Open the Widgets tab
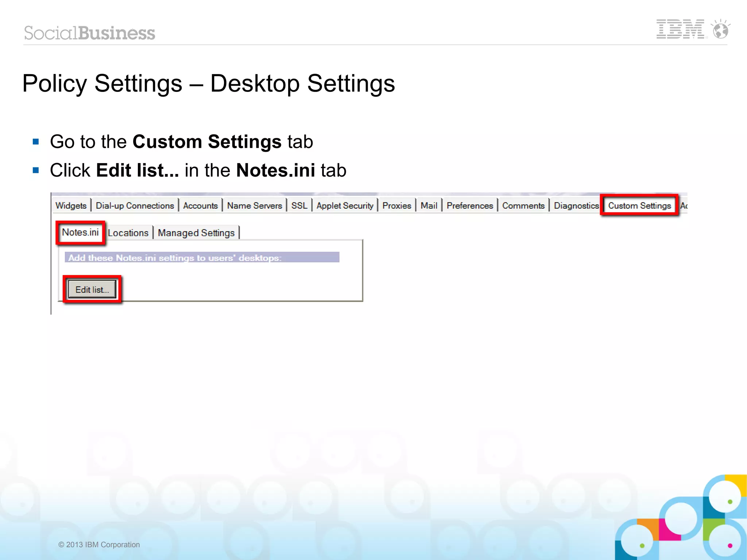This screenshot has height=560, width=747. (71, 205)
